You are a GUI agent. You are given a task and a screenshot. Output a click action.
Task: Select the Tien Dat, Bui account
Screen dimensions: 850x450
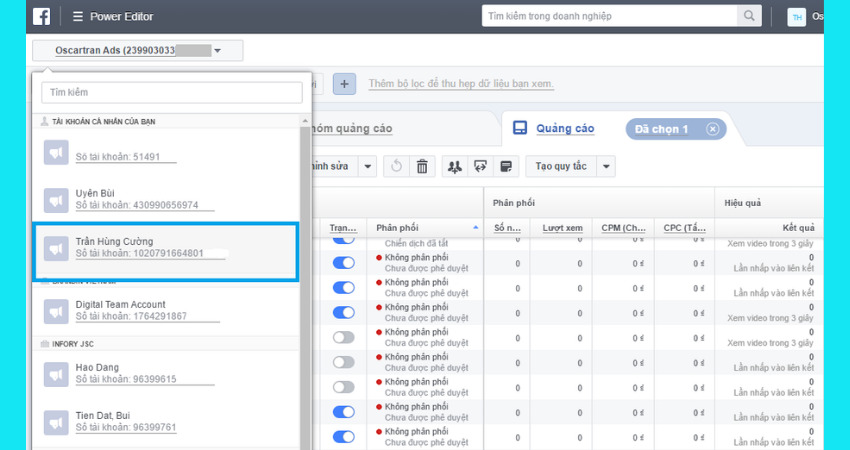[166, 422]
